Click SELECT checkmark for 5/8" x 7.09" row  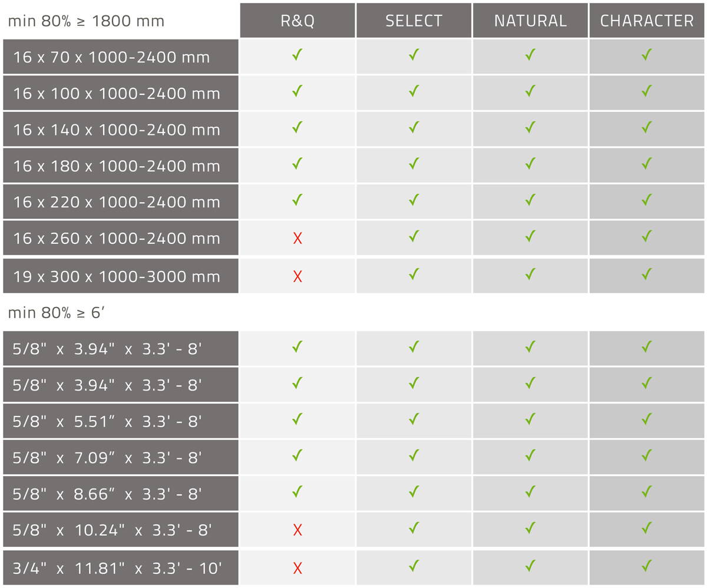pos(414,455)
